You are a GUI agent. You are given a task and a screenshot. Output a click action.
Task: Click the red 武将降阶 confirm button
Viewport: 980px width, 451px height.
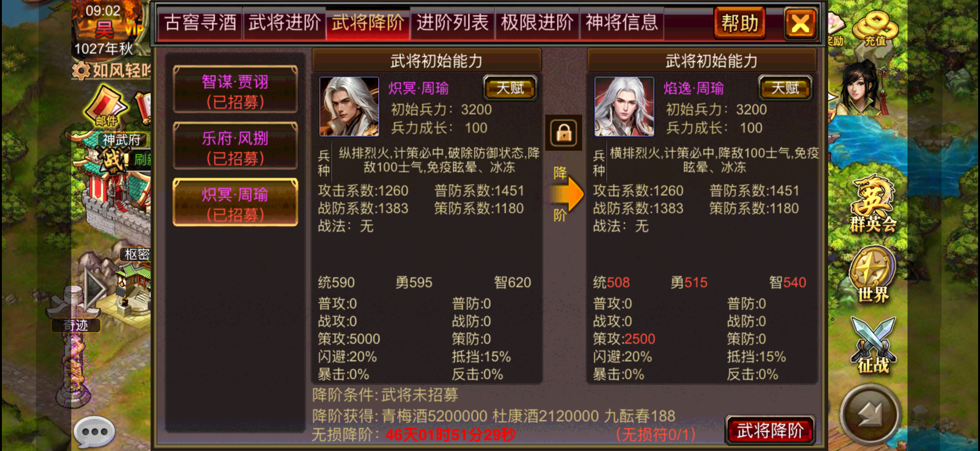[770, 430]
